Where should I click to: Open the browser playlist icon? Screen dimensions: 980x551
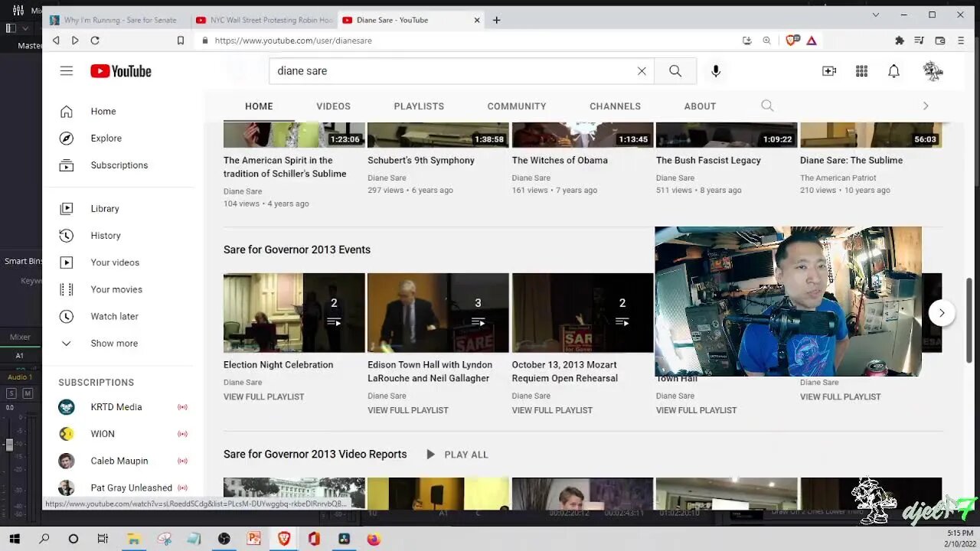920,41
